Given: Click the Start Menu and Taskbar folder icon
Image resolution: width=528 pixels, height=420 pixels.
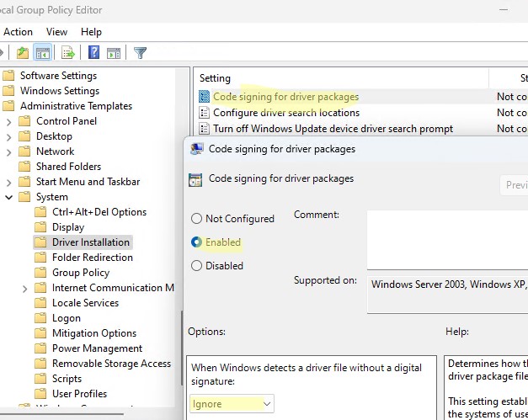Looking at the screenshot, I should coord(24,182).
